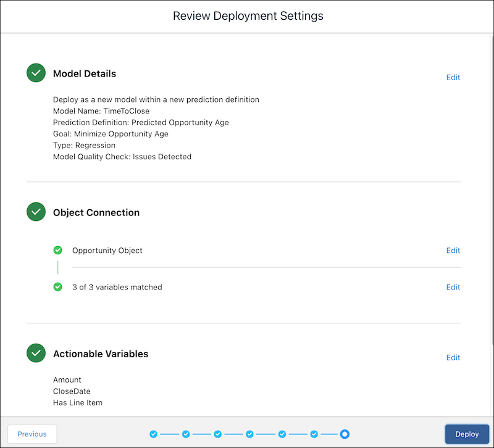Click the 'Type: Regression' line
This screenshot has width=494, height=448.
(x=84, y=145)
